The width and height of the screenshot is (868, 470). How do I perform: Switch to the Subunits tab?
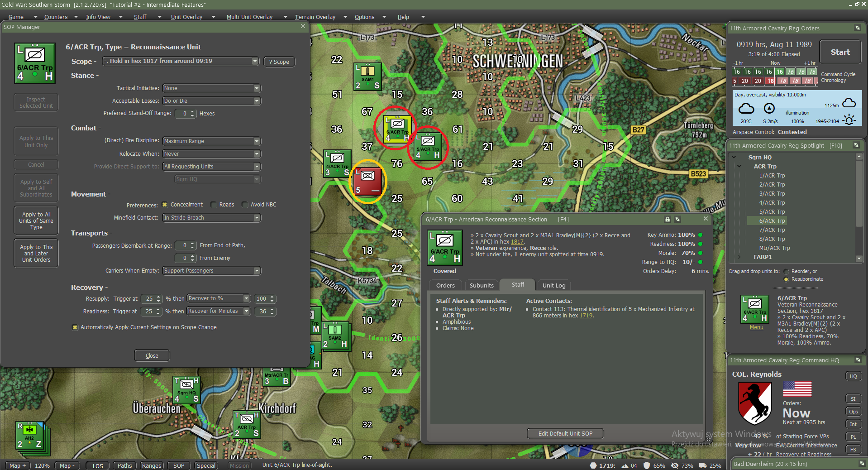coord(482,285)
